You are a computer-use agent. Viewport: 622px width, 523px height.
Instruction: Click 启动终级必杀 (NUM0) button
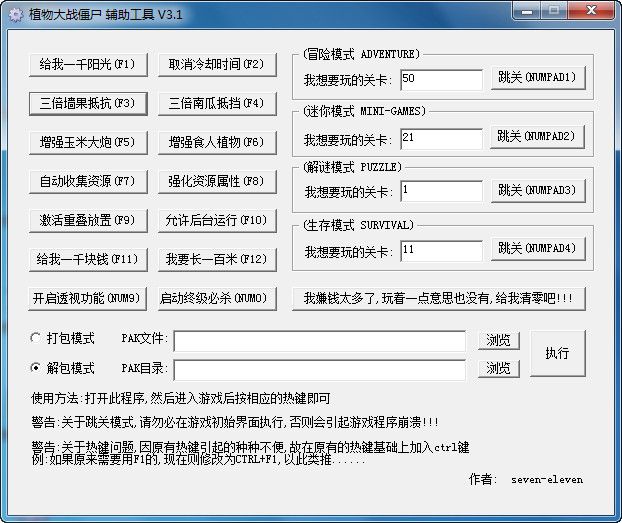pyautogui.click(x=217, y=299)
